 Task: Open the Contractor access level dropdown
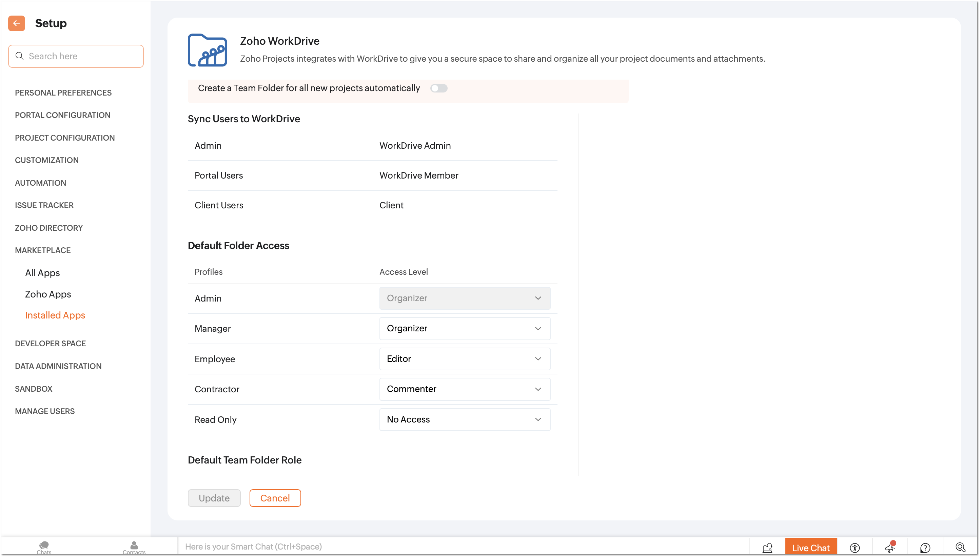(x=464, y=389)
